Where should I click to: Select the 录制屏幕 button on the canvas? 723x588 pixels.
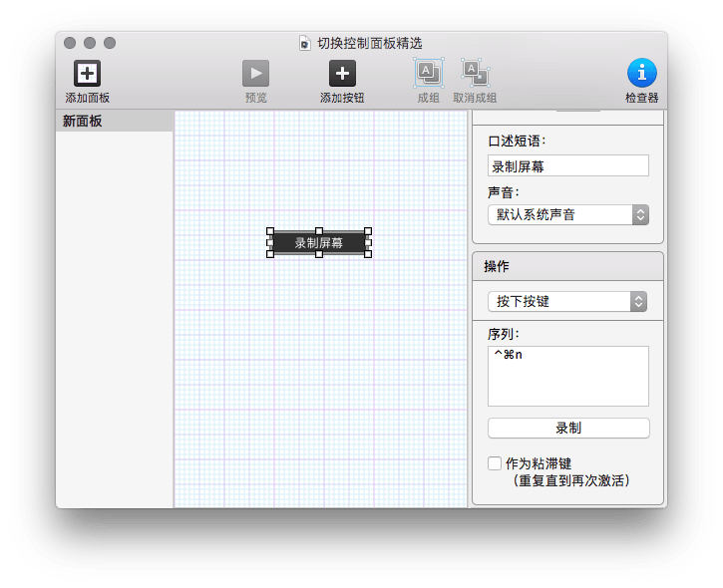319,243
